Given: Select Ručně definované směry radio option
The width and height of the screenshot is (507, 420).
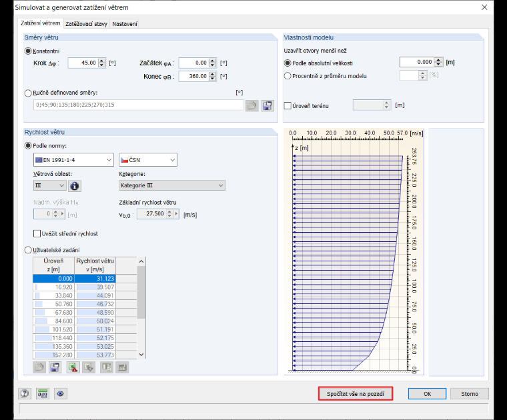Looking at the screenshot, I should coord(28,93).
